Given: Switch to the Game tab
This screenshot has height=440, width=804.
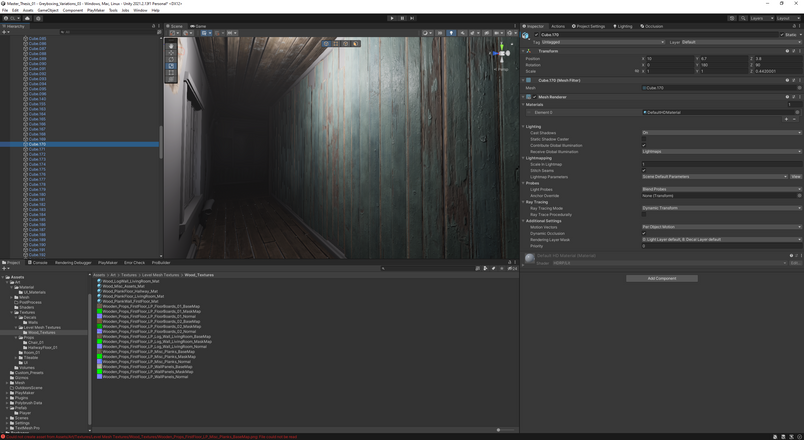Looking at the screenshot, I should coord(198,26).
